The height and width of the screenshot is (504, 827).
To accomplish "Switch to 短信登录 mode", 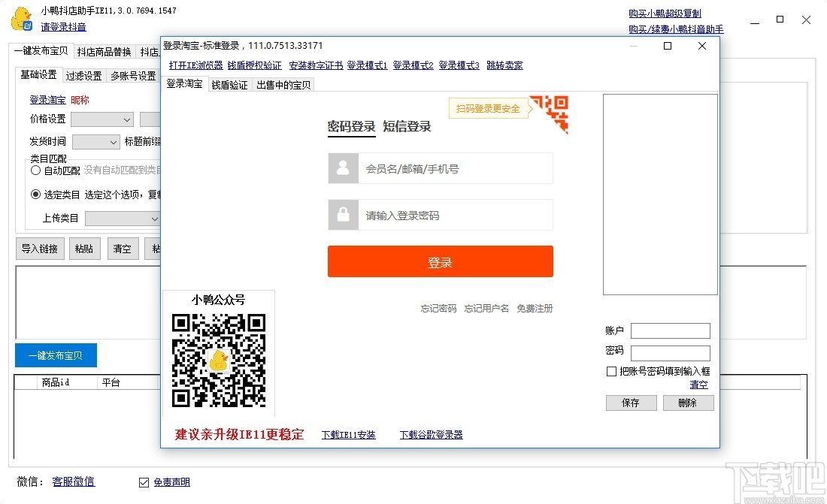I will (407, 126).
